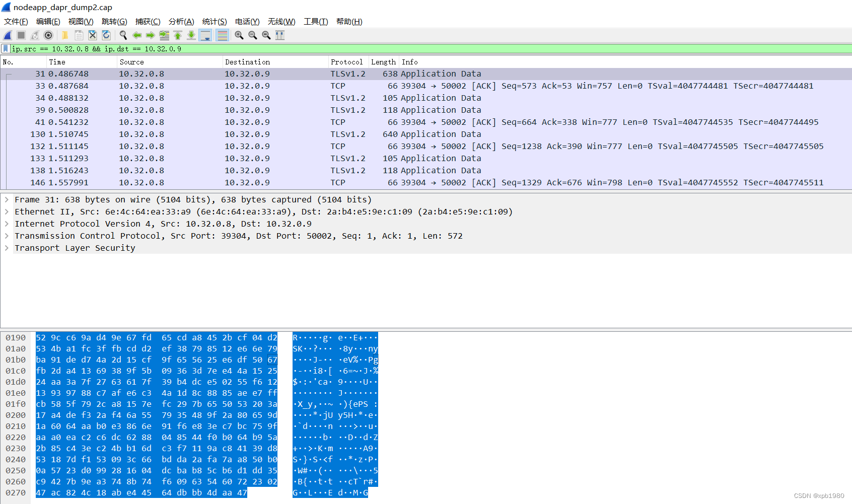This screenshot has width=852, height=504.
Task: Sort by the Protocol column header
Action: (x=348, y=62)
